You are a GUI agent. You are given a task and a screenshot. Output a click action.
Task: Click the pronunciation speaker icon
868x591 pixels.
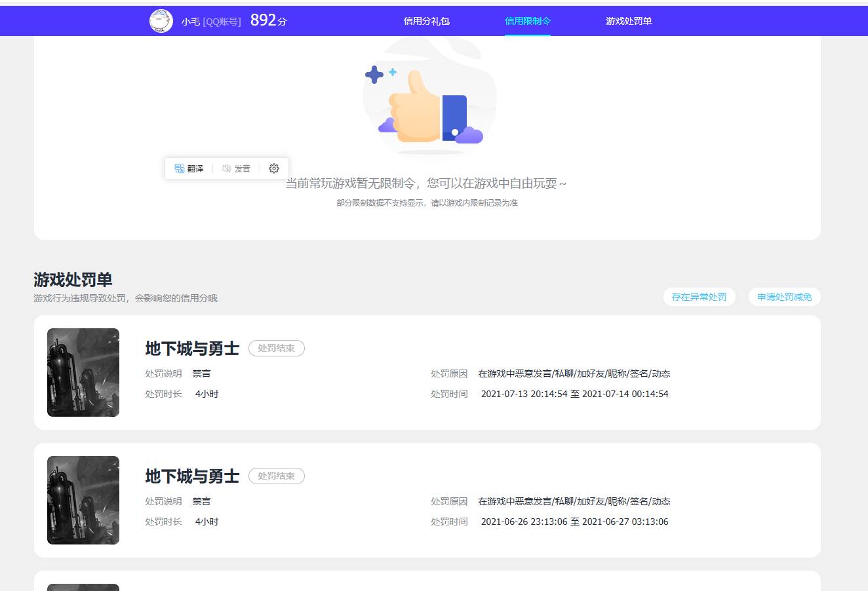(226, 168)
